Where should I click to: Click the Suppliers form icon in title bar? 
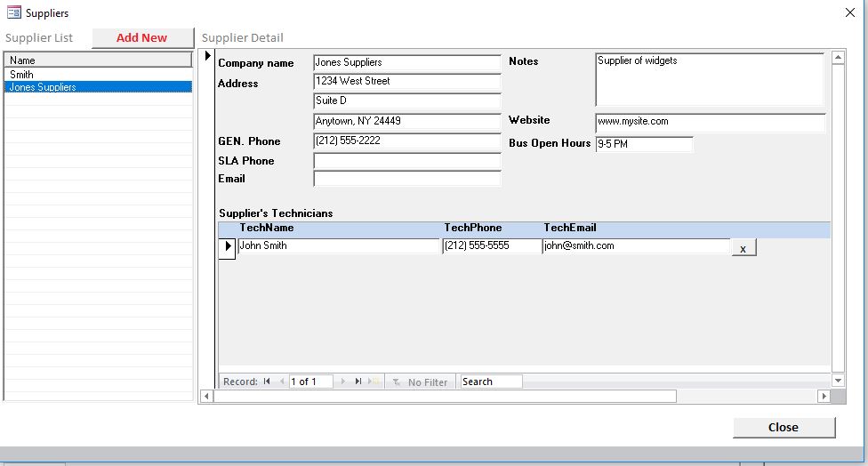point(14,12)
